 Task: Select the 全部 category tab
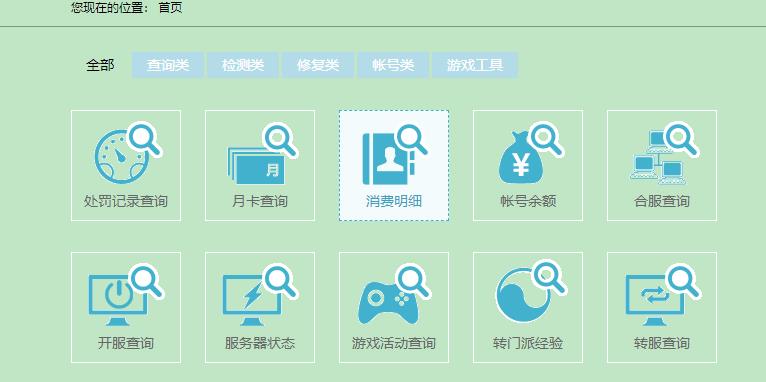(100, 65)
